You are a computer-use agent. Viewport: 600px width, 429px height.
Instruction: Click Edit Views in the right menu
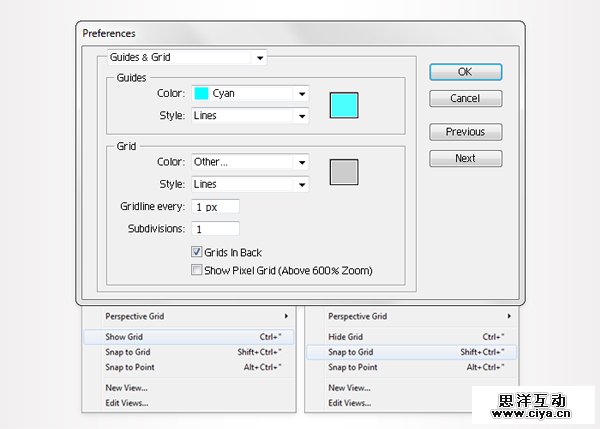tap(350, 403)
